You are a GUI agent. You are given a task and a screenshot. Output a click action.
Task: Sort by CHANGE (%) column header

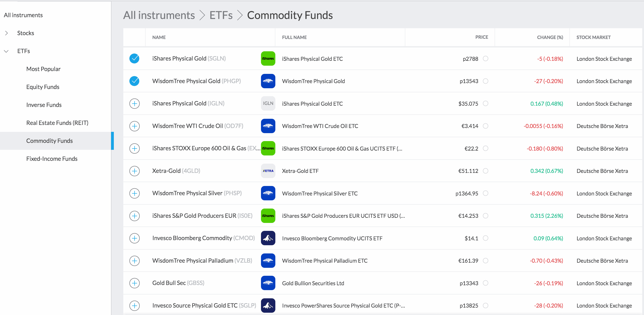[550, 37]
